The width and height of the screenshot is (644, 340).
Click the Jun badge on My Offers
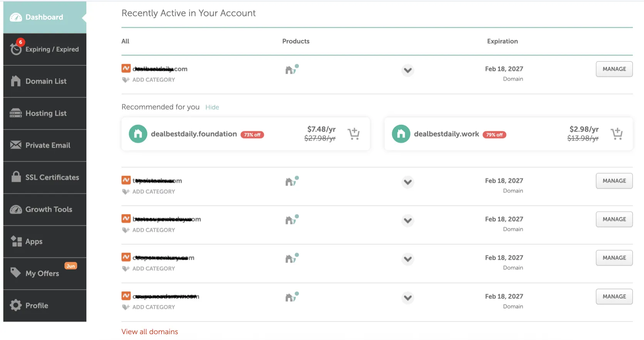coord(71,266)
